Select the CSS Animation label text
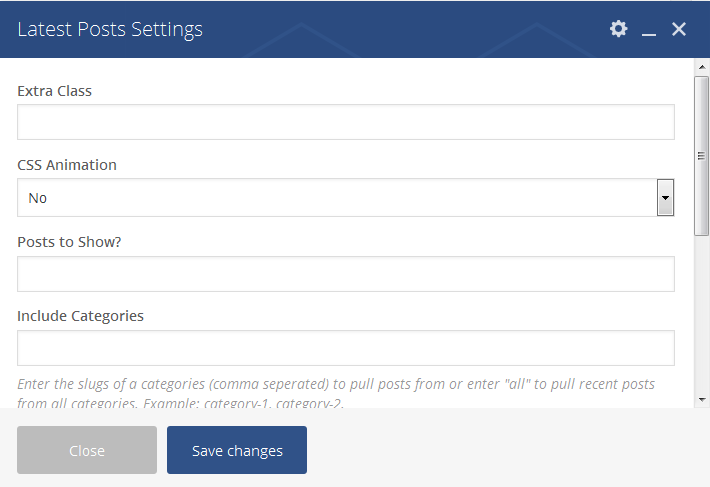The image size is (710, 487). [x=67, y=165]
